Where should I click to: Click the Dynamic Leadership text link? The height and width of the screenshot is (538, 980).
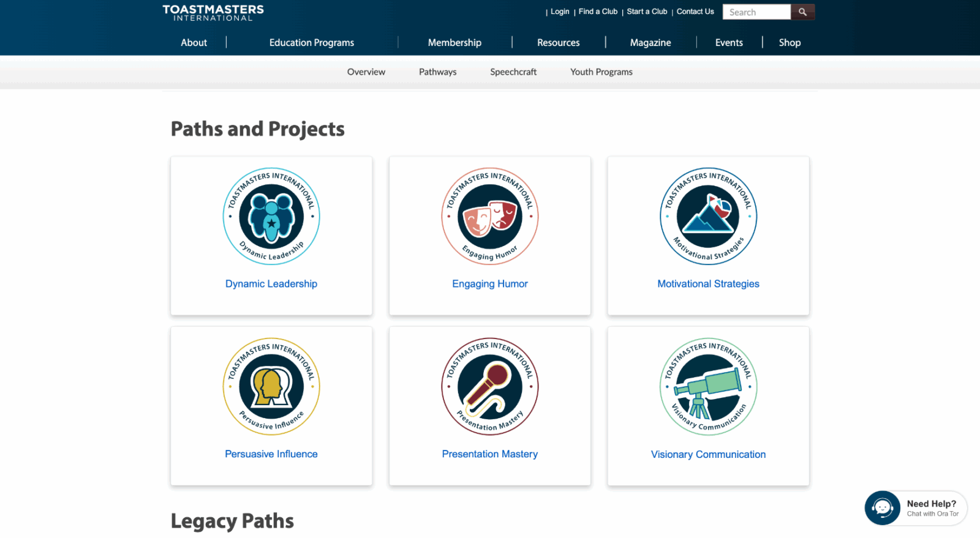[271, 284]
